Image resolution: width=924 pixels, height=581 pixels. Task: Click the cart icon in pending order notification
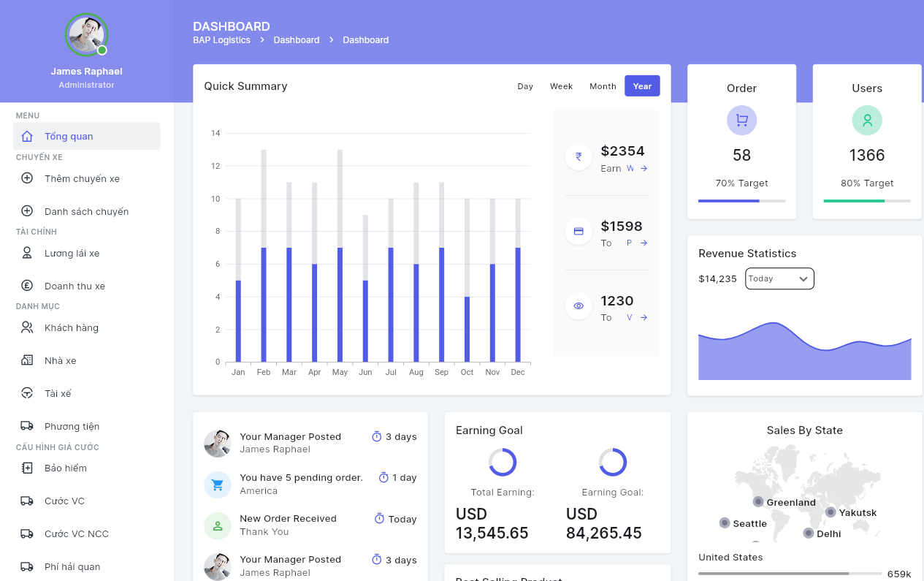(x=218, y=485)
